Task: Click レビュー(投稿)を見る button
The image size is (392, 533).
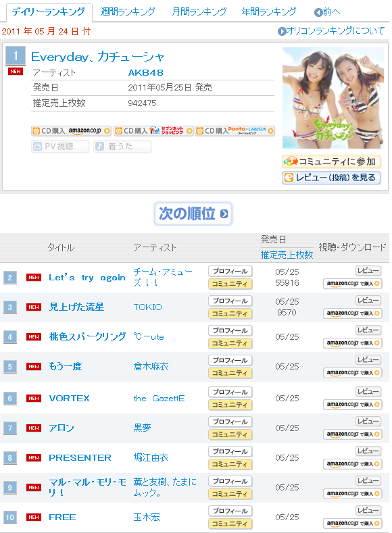Action: (331, 178)
